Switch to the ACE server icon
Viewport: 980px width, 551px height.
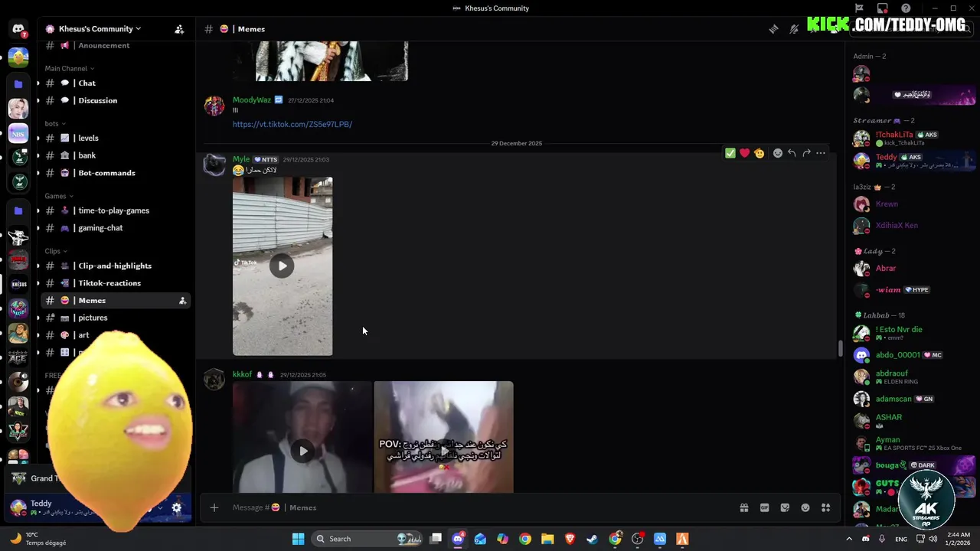coord(18,358)
